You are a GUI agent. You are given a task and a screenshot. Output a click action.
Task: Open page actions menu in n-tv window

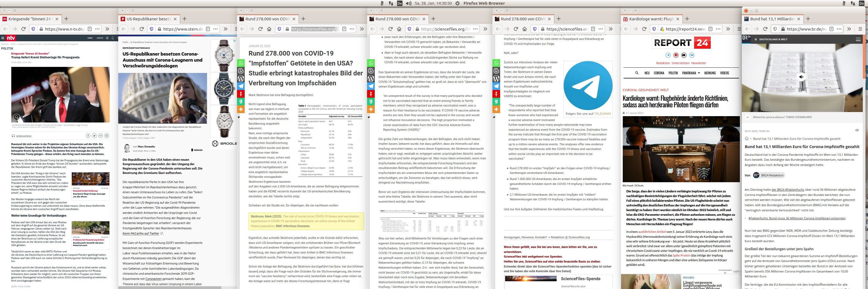pyautogui.click(x=97, y=29)
